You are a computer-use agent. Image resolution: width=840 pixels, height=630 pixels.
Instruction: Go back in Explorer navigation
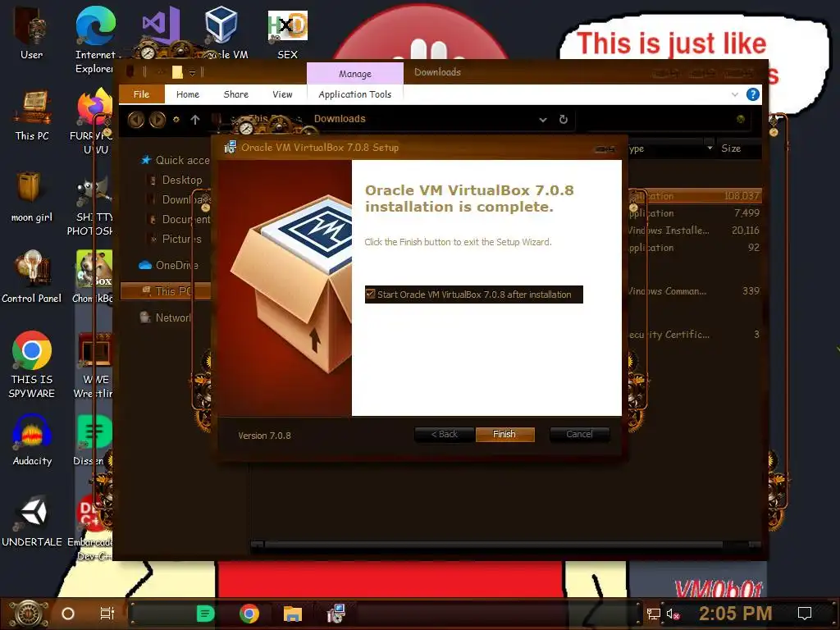coord(136,120)
